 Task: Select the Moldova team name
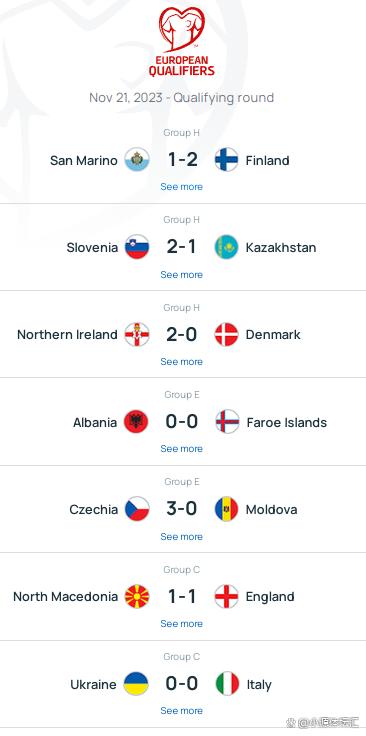point(271,510)
